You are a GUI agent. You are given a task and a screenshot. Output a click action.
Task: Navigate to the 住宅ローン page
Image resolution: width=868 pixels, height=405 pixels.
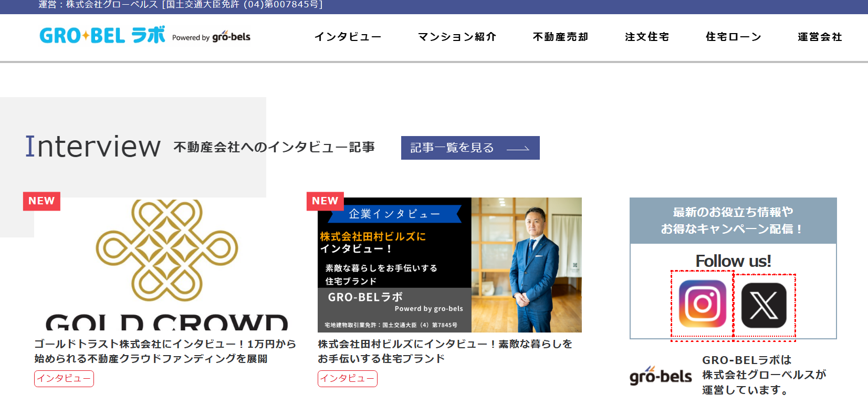tap(733, 37)
